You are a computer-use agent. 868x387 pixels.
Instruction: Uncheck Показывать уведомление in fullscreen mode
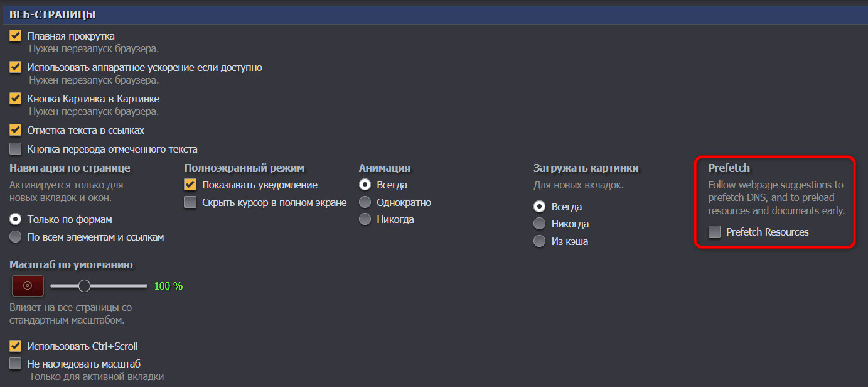pyautogui.click(x=190, y=185)
